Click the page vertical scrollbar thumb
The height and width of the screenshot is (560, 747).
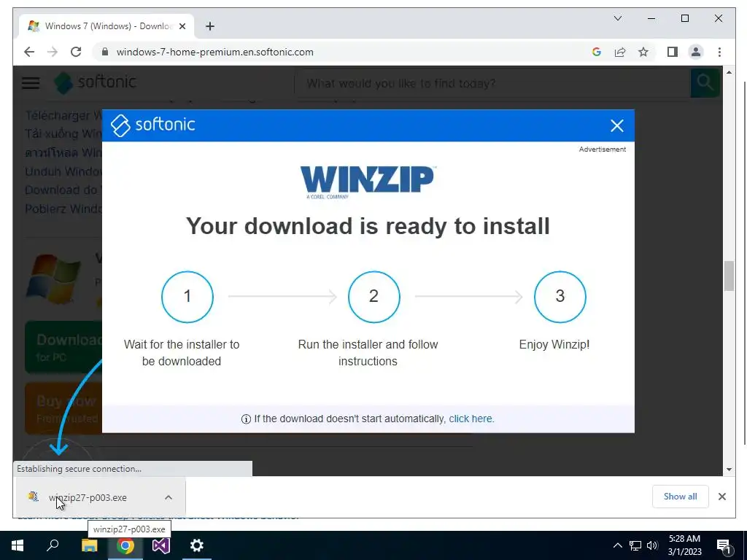click(729, 275)
